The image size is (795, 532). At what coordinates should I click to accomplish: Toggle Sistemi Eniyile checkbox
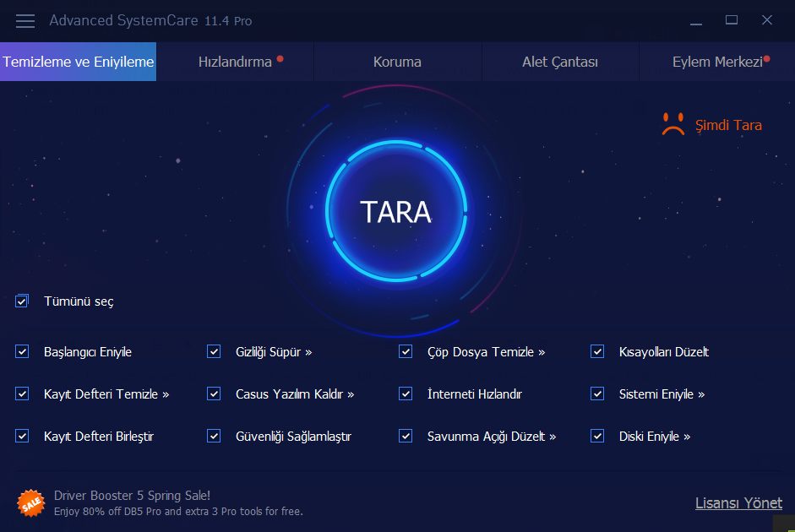pos(597,394)
